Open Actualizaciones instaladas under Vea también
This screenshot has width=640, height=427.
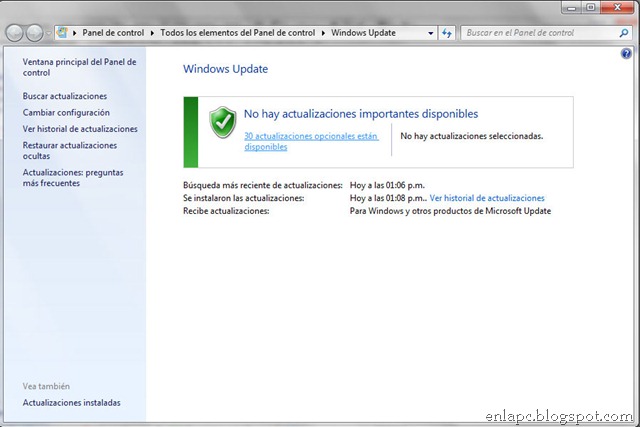click(71, 403)
